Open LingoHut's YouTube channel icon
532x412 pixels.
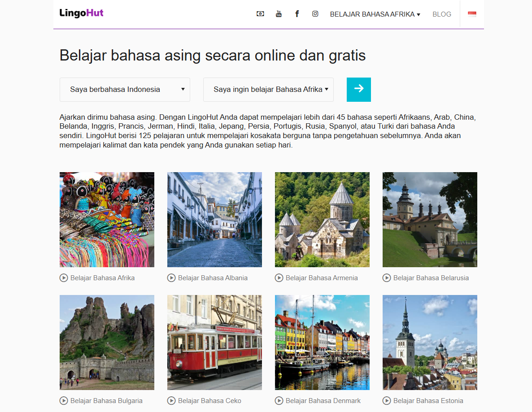pyautogui.click(x=279, y=13)
